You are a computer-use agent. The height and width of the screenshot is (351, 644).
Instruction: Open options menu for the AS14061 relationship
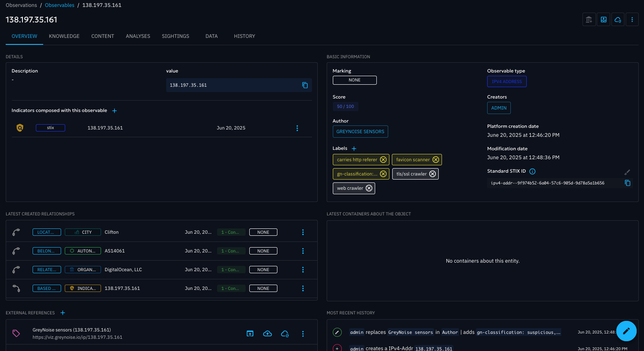click(x=303, y=251)
